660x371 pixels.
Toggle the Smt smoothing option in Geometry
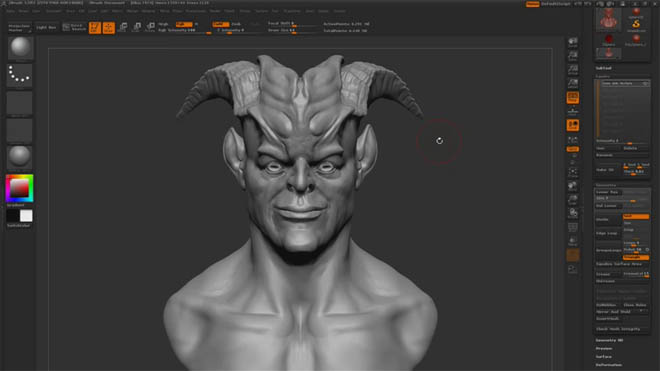(636, 216)
